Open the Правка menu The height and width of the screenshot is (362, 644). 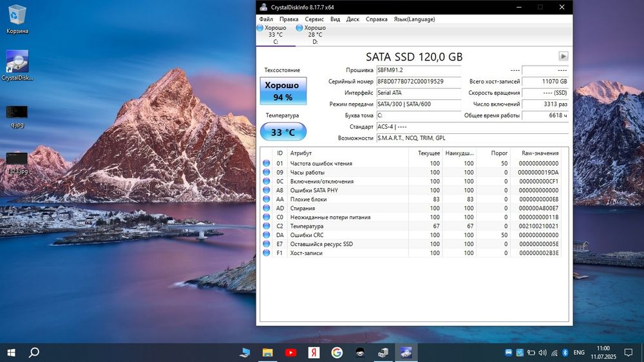[289, 19]
